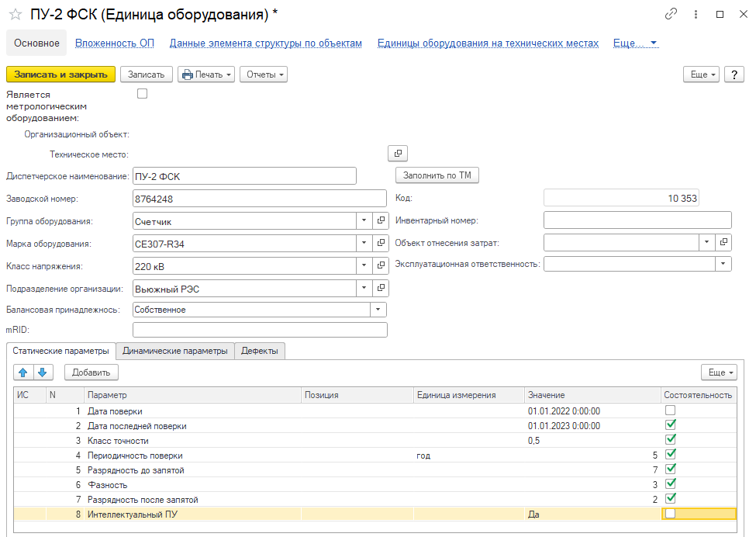Add this form to favorites with star icon

pyautogui.click(x=15, y=15)
